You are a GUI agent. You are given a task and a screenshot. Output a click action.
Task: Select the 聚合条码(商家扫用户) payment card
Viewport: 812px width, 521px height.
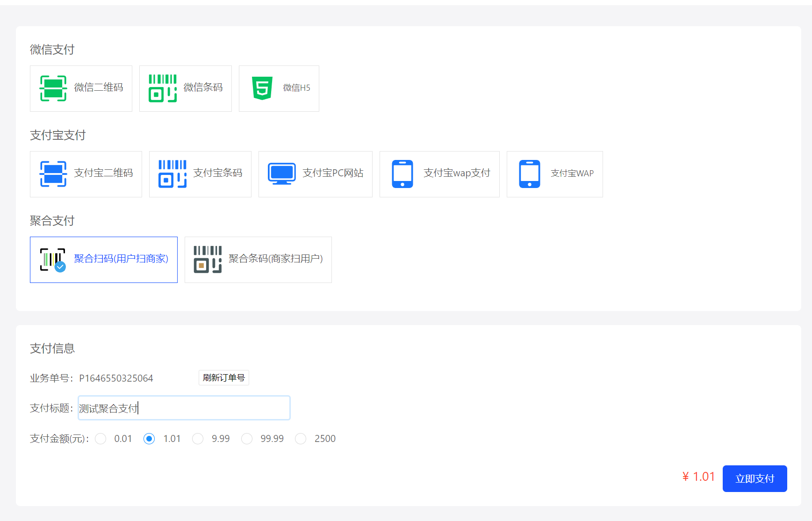258,260
